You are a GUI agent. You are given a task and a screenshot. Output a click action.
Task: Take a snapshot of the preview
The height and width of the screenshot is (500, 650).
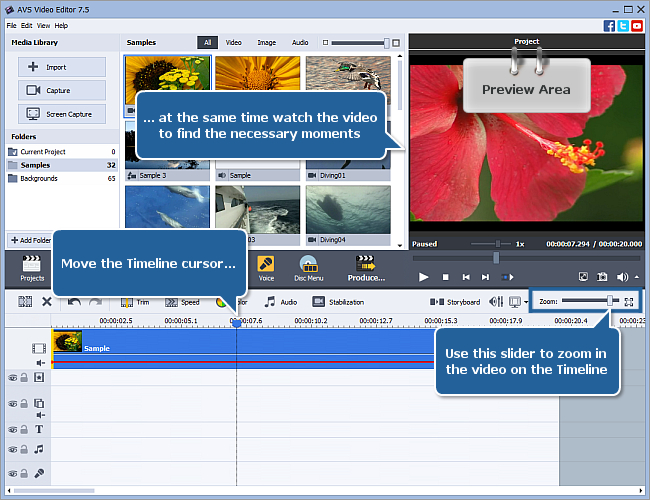click(602, 277)
